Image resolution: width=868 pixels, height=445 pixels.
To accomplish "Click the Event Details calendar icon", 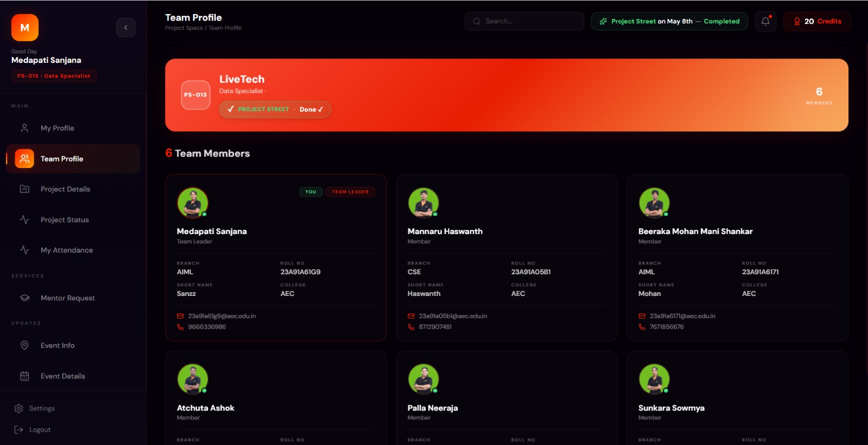I will [24, 376].
